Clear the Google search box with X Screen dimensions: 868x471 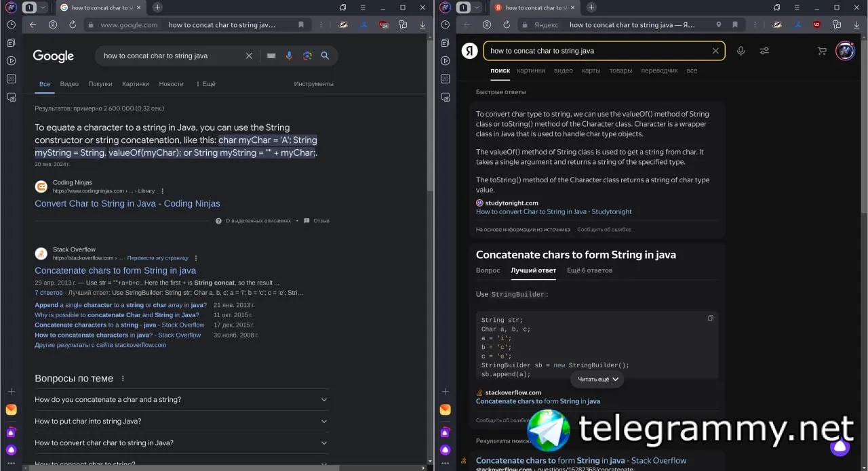(249, 56)
